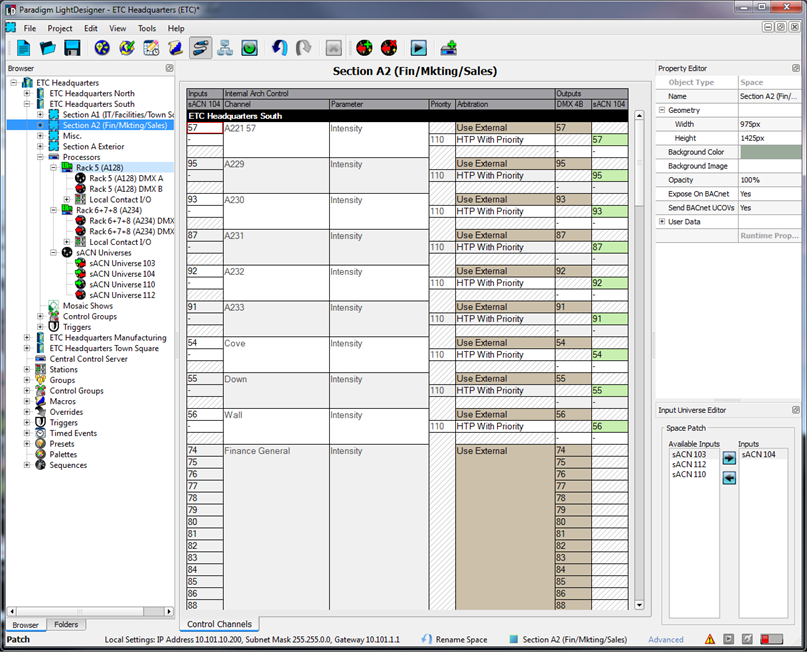Collapse the Rack 5 (A128) node
Viewport: 807px width, 657px height.
tap(54, 168)
